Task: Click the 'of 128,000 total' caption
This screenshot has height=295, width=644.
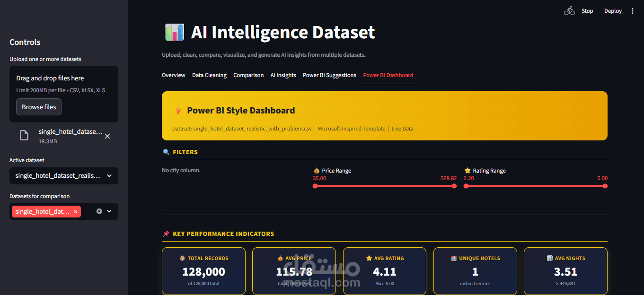Action: (x=203, y=284)
